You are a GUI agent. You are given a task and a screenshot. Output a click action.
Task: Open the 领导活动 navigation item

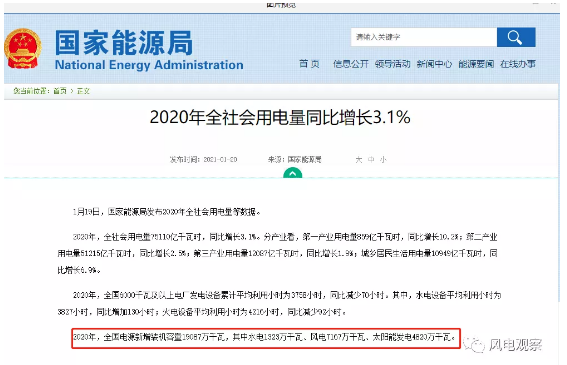(x=392, y=64)
